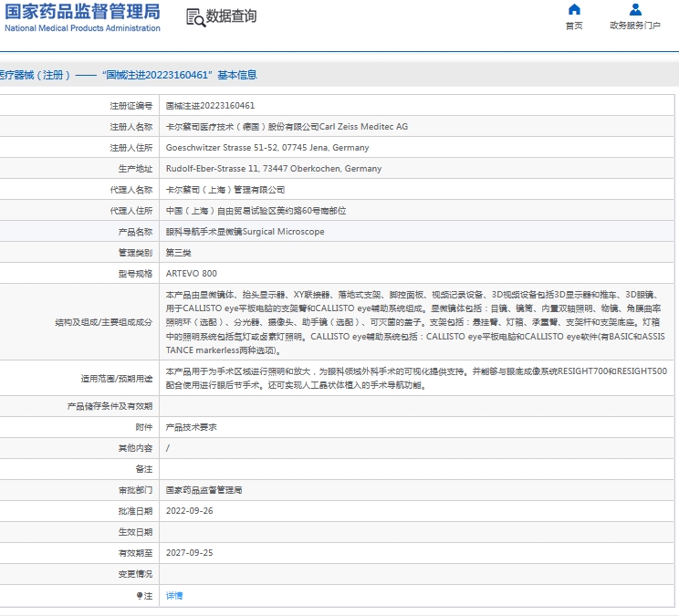This screenshot has height=616, width=679.
Task: Click the 首页 home icon
Action: pos(573,10)
